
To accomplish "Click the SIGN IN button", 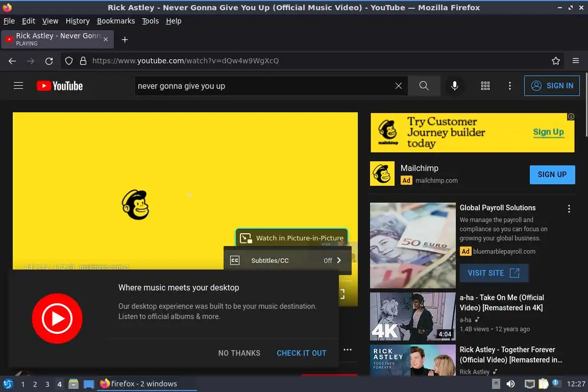I will coord(552,86).
